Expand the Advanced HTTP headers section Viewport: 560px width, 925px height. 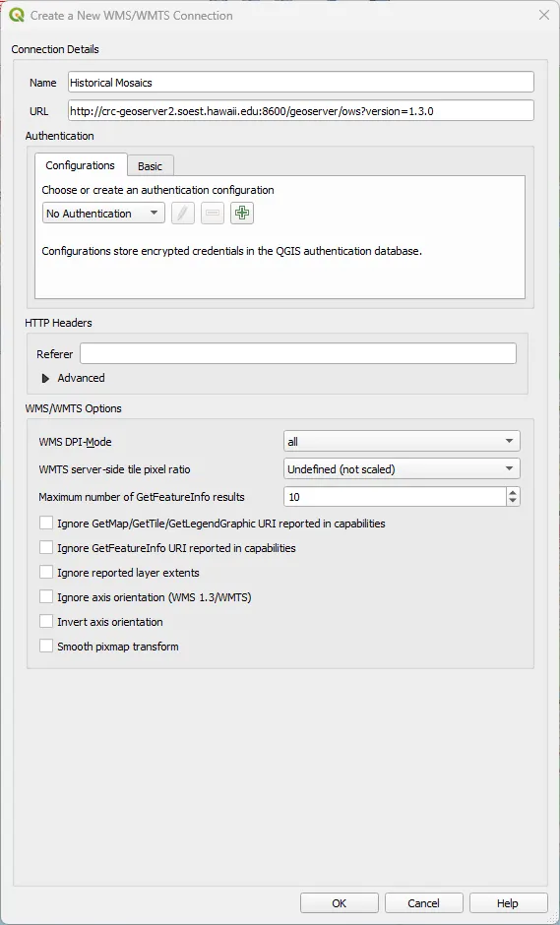(45, 378)
